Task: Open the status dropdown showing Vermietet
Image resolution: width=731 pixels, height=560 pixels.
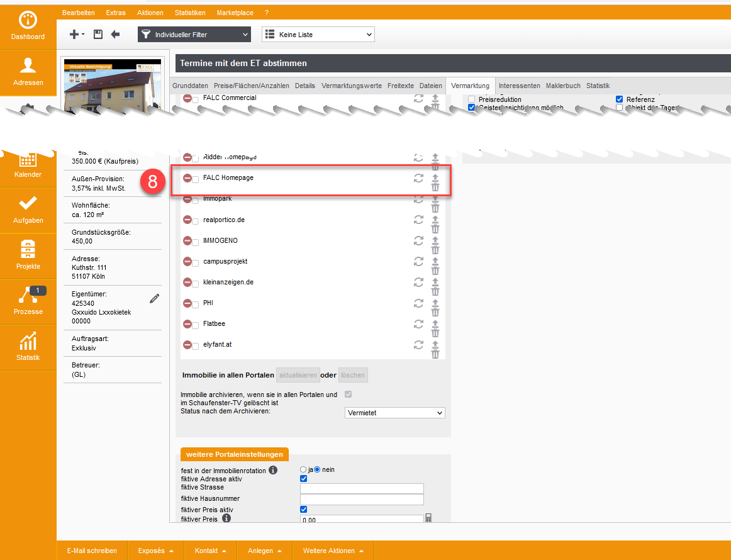Action: (395, 413)
